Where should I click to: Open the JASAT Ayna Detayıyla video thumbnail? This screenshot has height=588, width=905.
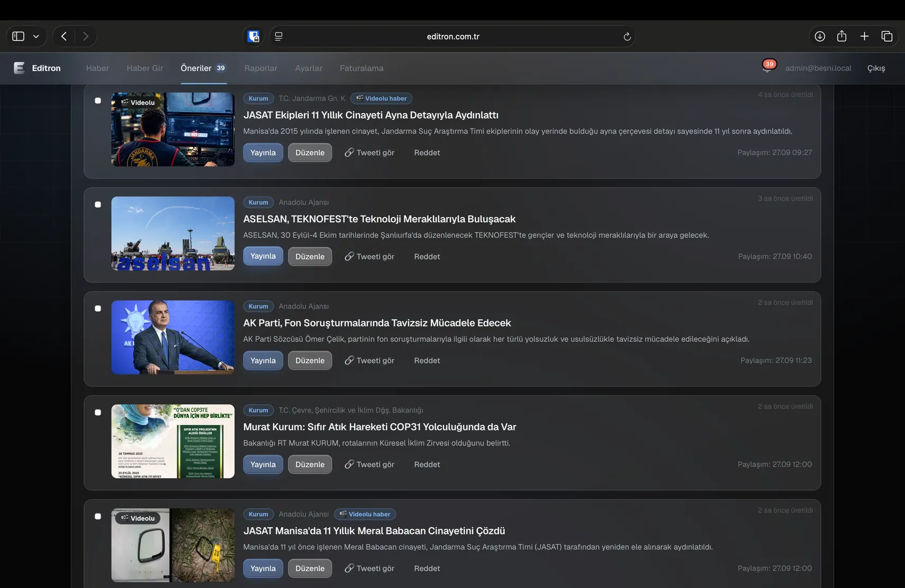click(x=173, y=129)
